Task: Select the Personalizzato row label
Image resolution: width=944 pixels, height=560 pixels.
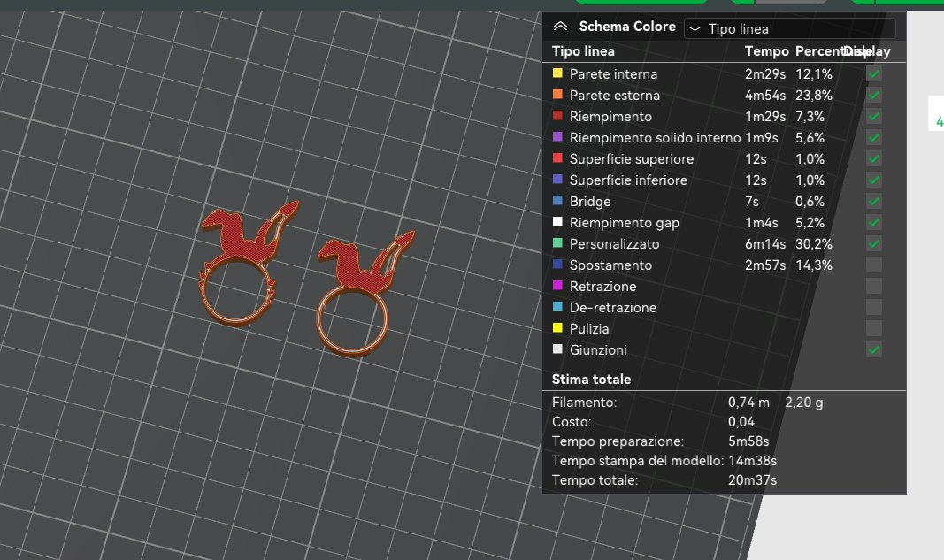Action: point(614,244)
